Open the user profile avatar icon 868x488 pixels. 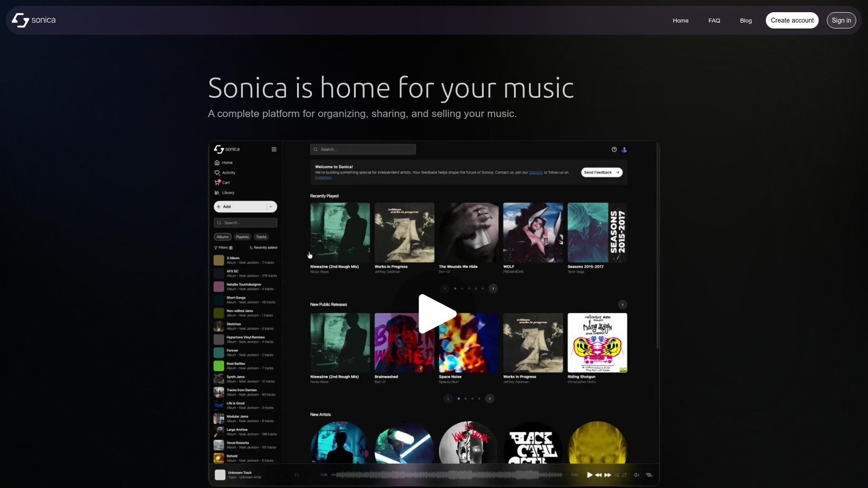[624, 150]
